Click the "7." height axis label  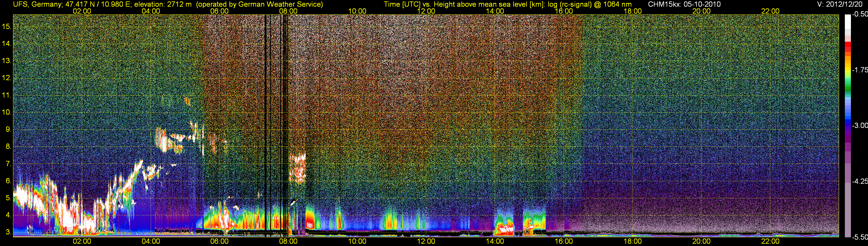click(x=9, y=164)
